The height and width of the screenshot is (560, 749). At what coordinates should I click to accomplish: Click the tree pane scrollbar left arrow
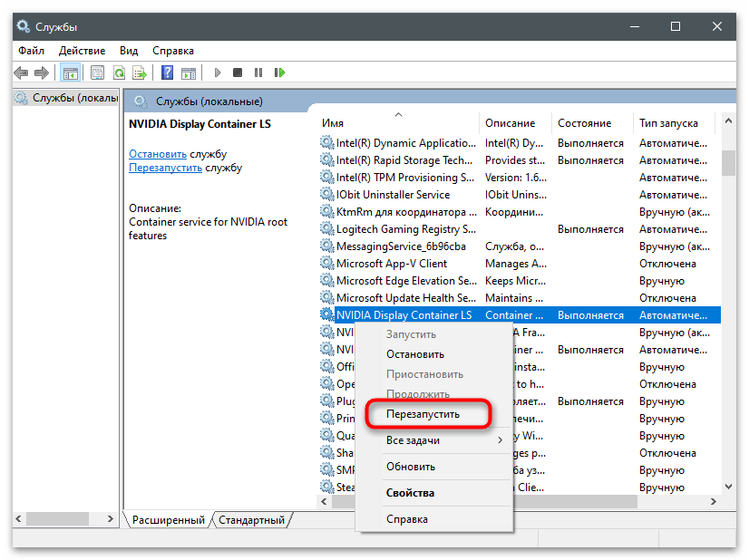click(x=19, y=518)
